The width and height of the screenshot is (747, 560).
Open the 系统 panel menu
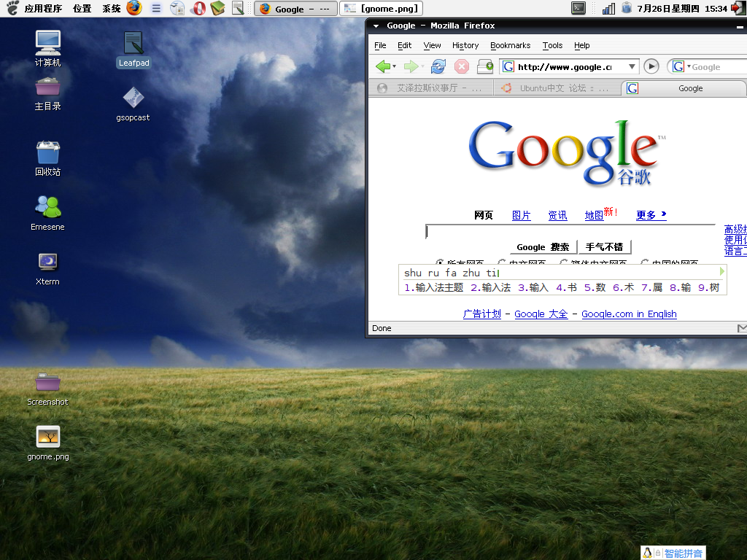pos(112,9)
